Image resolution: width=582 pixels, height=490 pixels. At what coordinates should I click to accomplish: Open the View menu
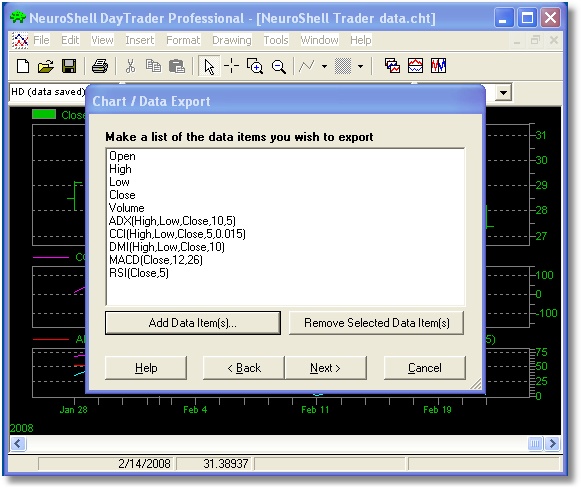pyautogui.click(x=102, y=40)
